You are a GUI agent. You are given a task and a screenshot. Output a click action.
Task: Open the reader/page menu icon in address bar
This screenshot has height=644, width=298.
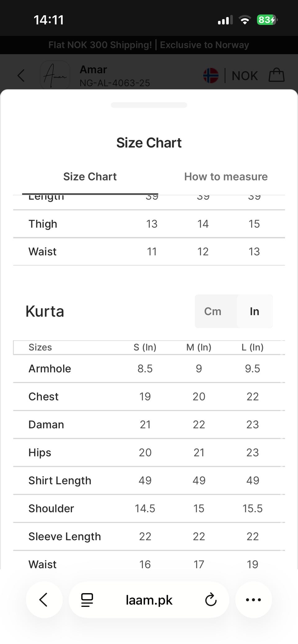click(x=87, y=600)
